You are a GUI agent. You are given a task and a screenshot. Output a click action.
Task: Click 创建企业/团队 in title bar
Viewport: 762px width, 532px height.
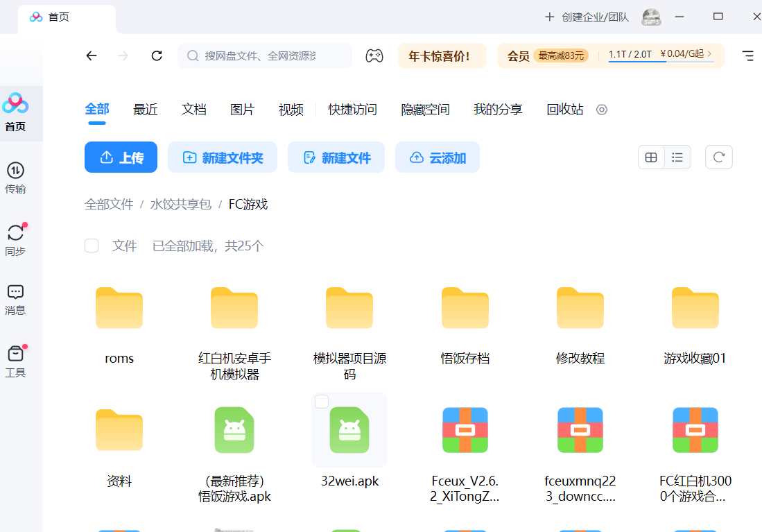587,17
